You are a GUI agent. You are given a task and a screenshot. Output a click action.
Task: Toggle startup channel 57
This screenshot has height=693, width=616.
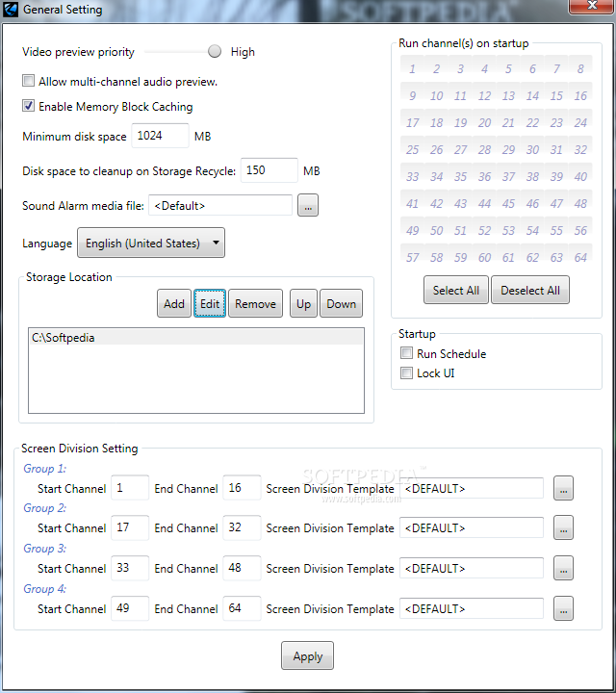412,257
